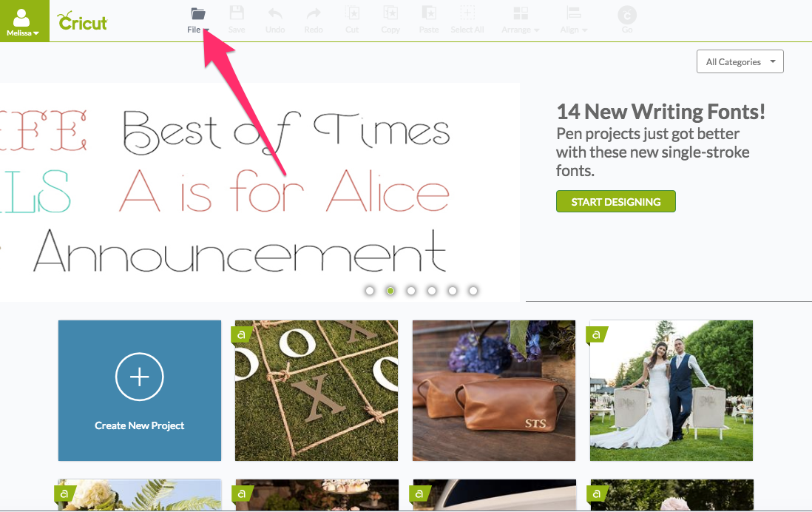Screen dimensions: 812x512
Task: Open the wedding couple project thumbnail
Action: [671, 391]
